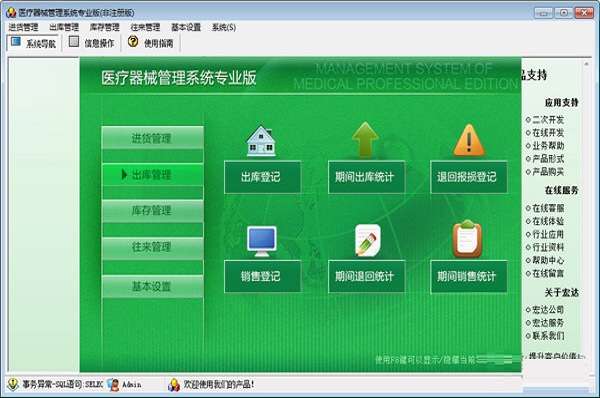The height and width of the screenshot is (398, 600).
Task: Click the computer monitor icon above 销售登记
Action: pyautogui.click(x=262, y=241)
